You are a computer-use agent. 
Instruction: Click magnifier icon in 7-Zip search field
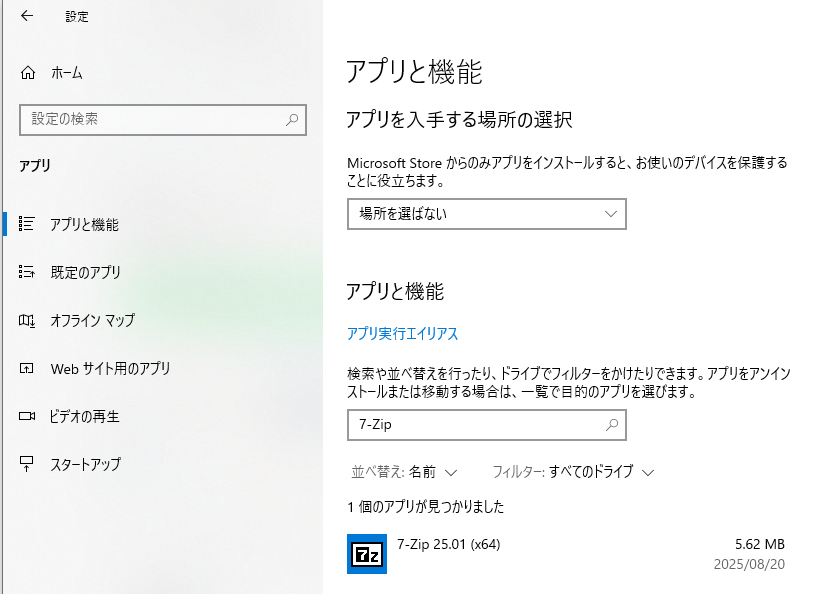coord(612,425)
